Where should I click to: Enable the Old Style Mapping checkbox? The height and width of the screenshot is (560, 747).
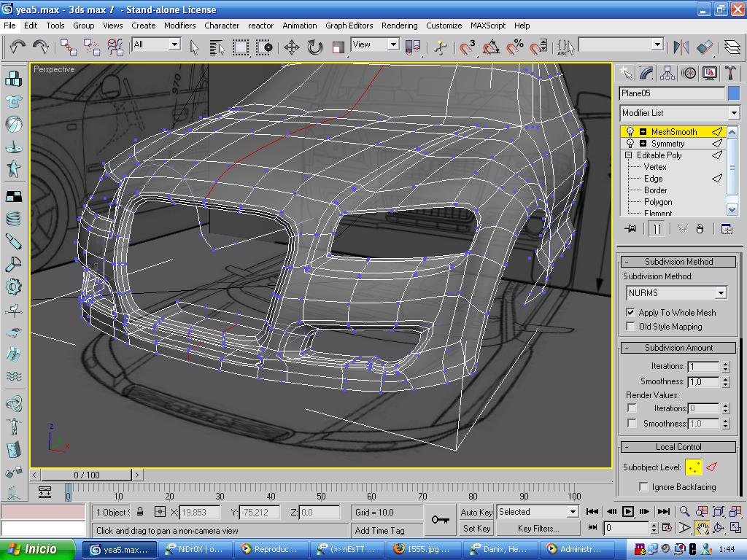(x=631, y=326)
